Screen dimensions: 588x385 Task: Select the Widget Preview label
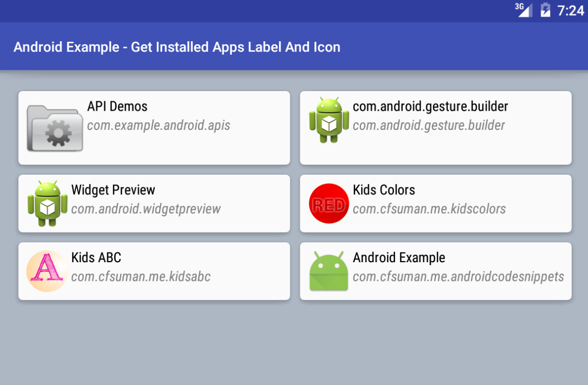pos(113,190)
